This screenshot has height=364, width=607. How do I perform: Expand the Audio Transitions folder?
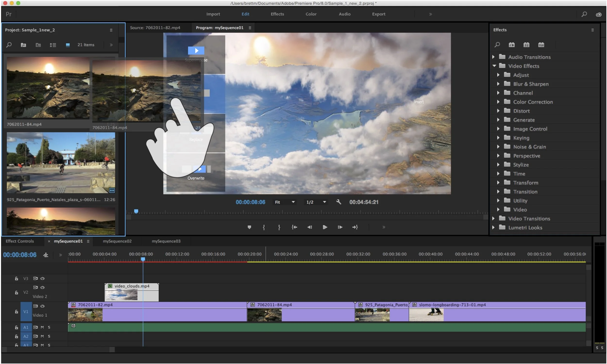tap(493, 57)
